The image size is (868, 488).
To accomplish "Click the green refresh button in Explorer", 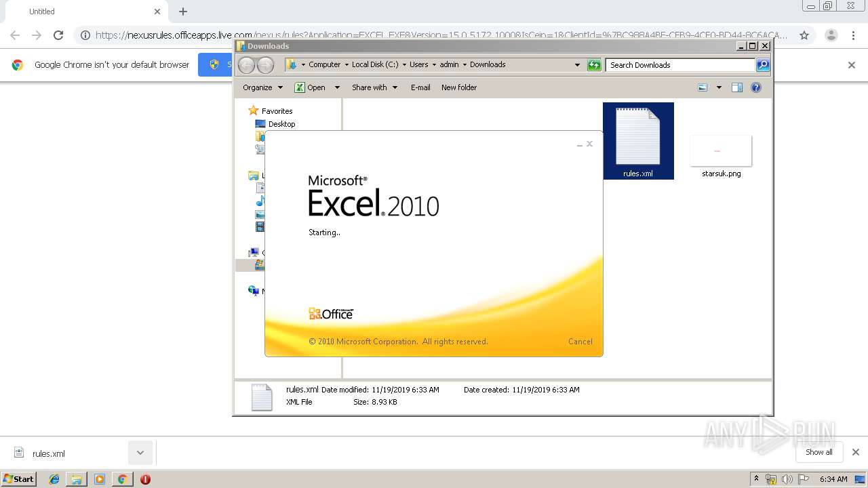I will (594, 65).
